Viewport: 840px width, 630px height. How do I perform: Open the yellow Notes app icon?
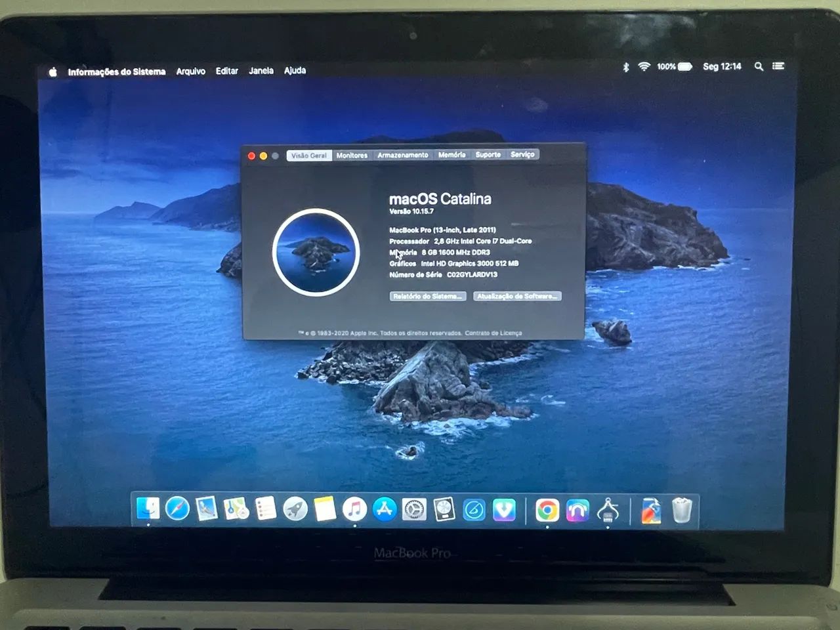pos(325,509)
